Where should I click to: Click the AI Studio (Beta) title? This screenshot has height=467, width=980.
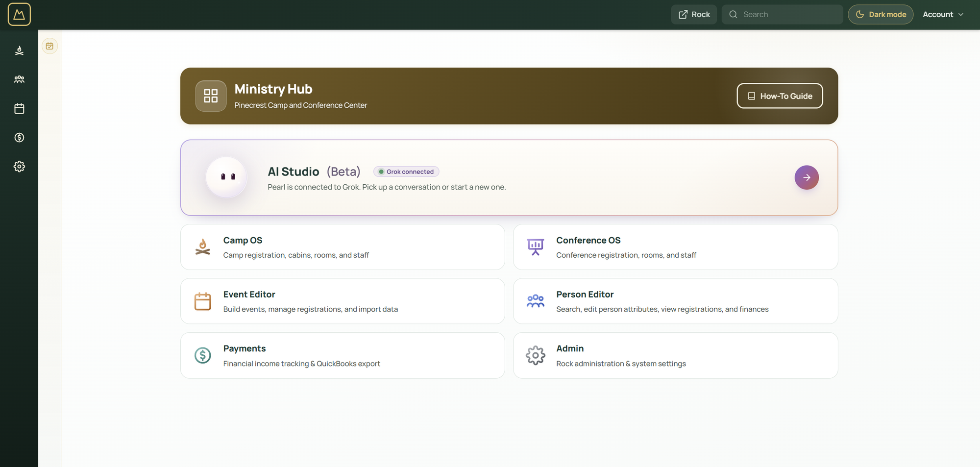point(314,172)
